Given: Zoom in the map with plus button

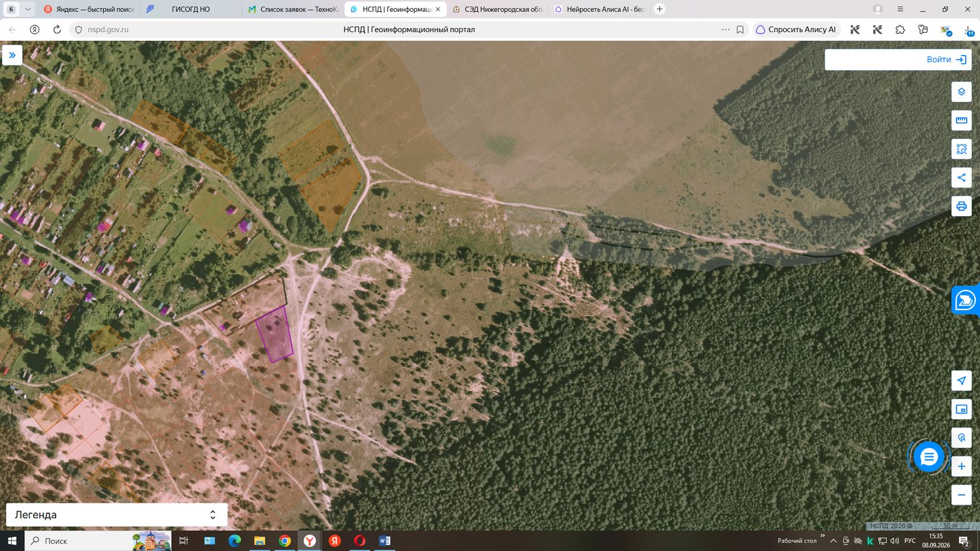Looking at the screenshot, I should (961, 466).
